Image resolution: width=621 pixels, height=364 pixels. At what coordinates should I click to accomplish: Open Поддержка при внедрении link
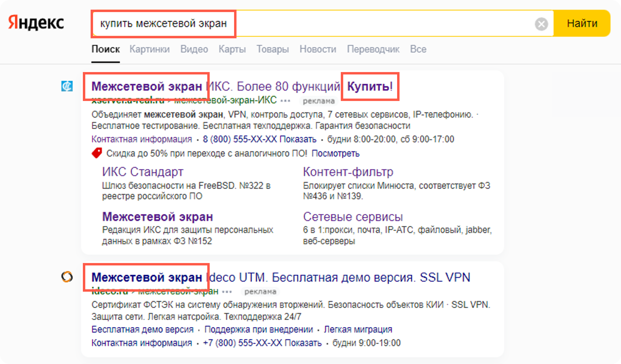(x=258, y=329)
